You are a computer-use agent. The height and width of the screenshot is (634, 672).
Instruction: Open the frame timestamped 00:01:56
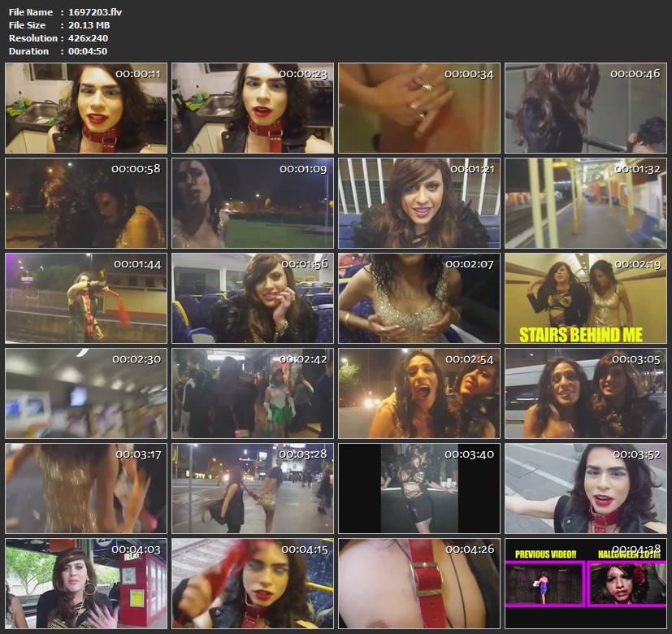click(x=252, y=298)
